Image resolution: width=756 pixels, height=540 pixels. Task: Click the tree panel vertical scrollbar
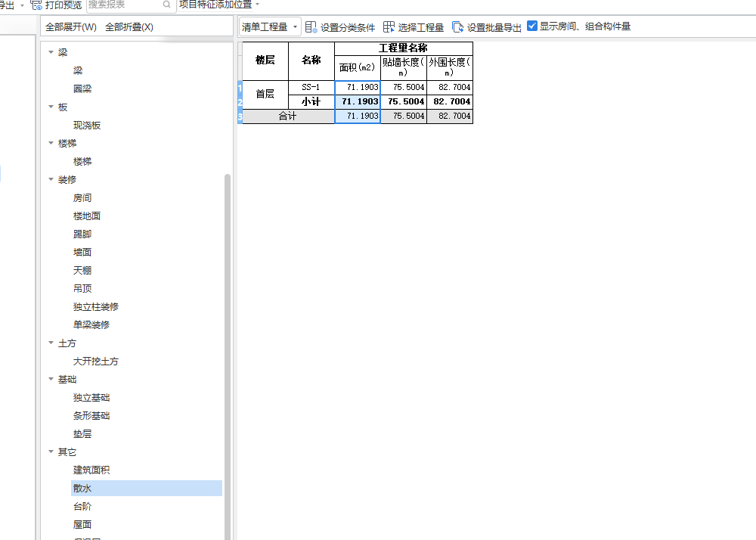pyautogui.click(x=228, y=357)
